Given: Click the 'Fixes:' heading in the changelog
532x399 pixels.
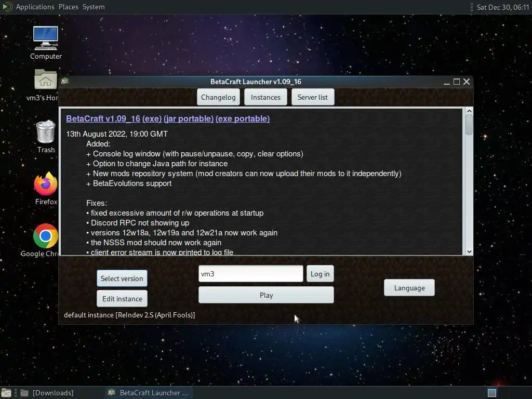Looking at the screenshot, I should 97,203.
